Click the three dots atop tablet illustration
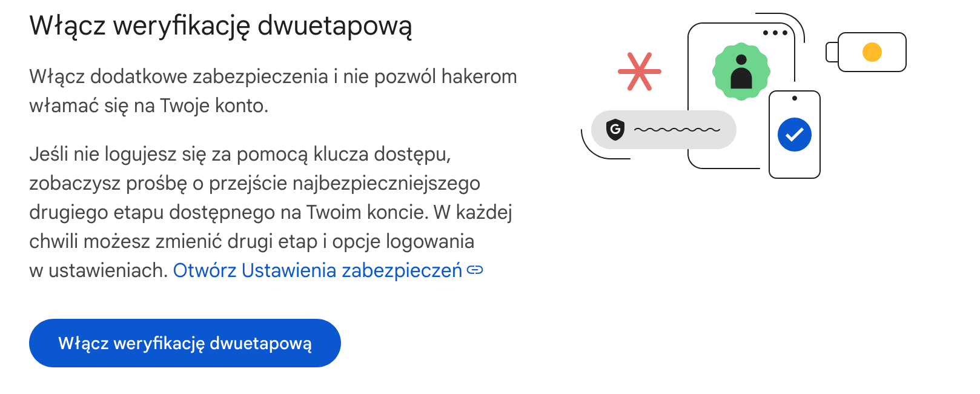Image resolution: width=980 pixels, height=394 pixels. (775, 33)
